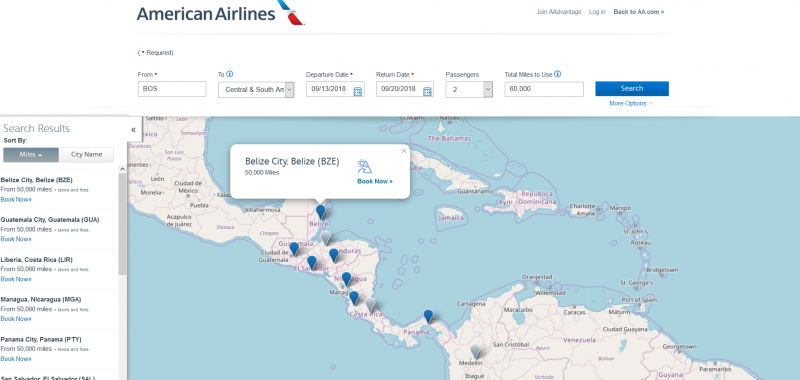Open the Departure Date calendar picker icon
The height and width of the screenshot is (380, 800).
[358, 91]
